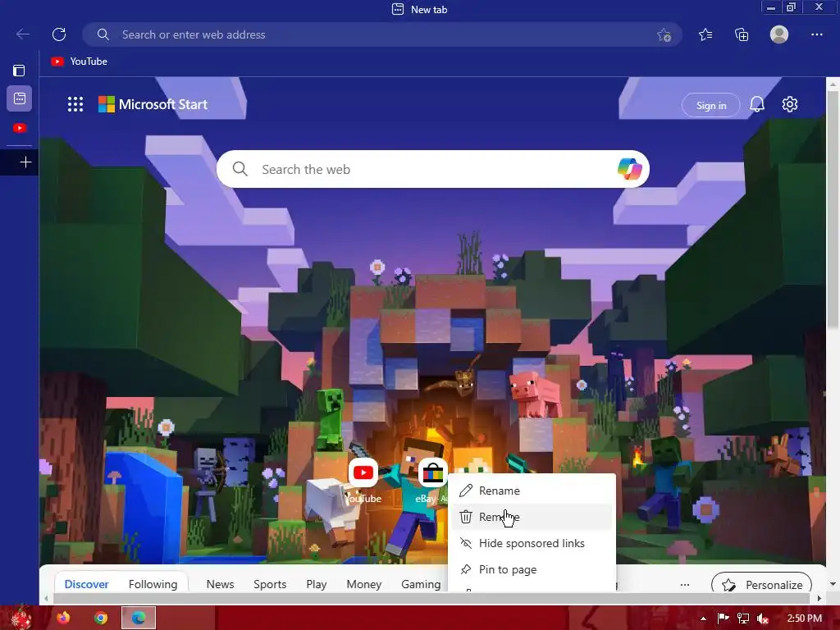Open the tab actions menu icon

point(19,71)
